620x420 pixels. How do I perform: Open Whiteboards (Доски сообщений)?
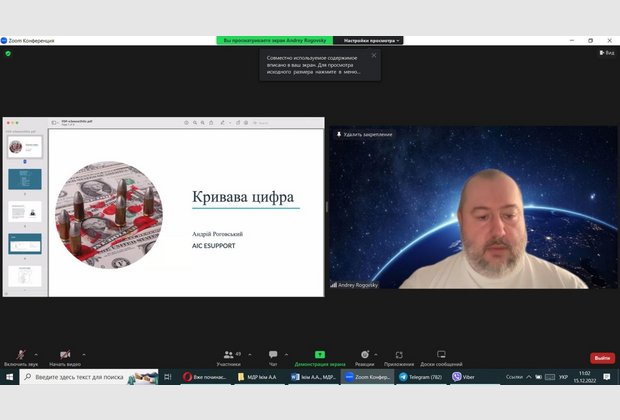coord(441,355)
